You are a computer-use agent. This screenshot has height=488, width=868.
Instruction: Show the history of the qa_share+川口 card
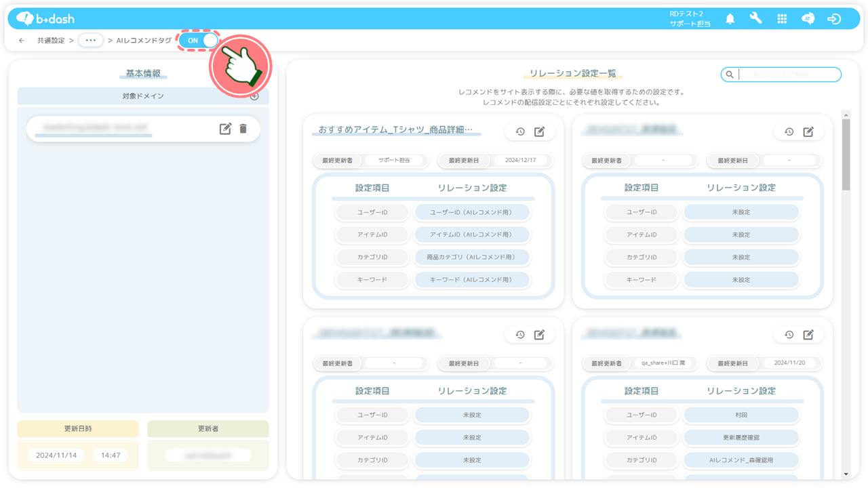click(x=789, y=335)
